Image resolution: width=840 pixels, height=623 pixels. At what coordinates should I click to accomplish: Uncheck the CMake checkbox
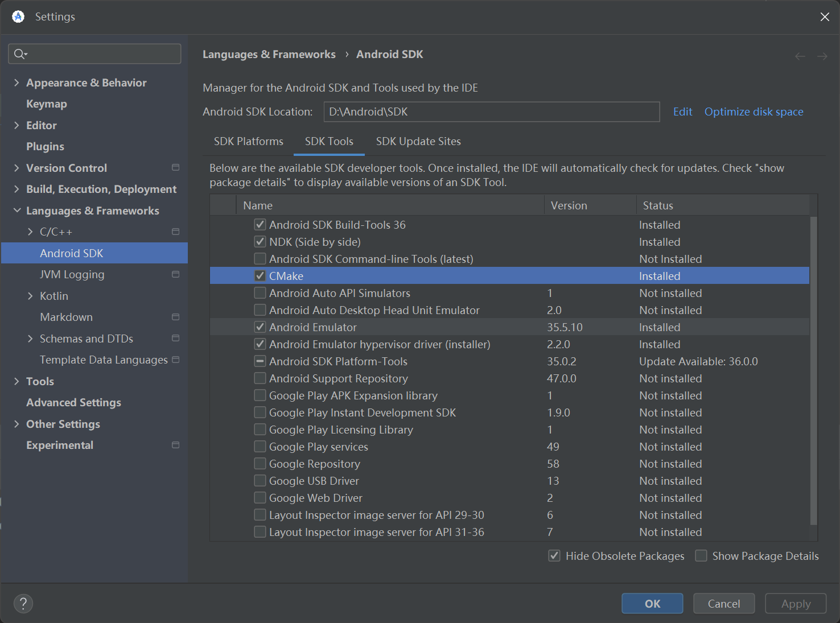[x=260, y=276]
